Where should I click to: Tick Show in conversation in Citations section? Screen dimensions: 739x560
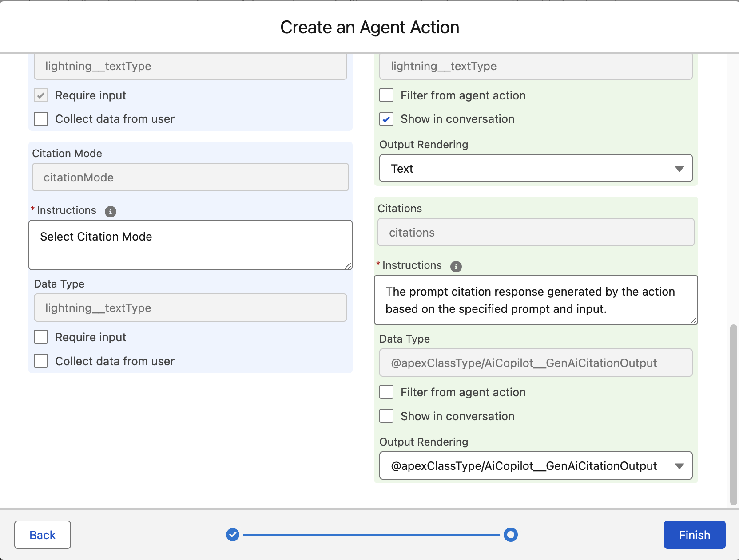386,416
